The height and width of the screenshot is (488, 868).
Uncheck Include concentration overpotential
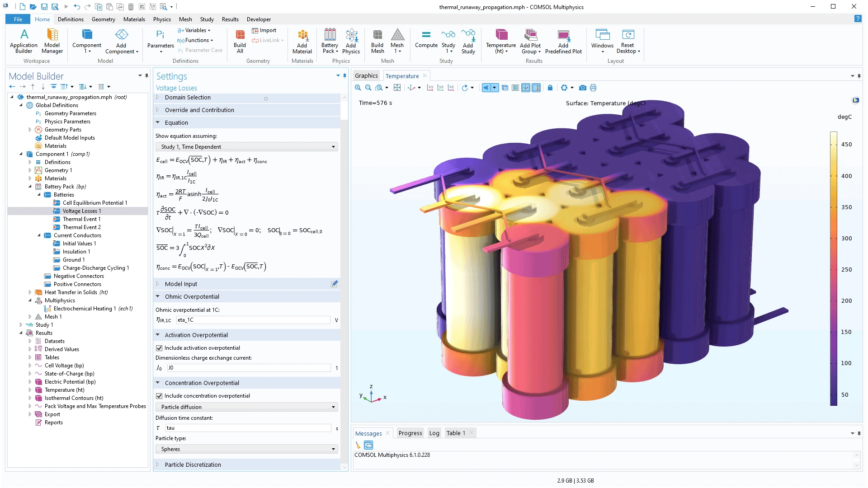[x=159, y=396]
